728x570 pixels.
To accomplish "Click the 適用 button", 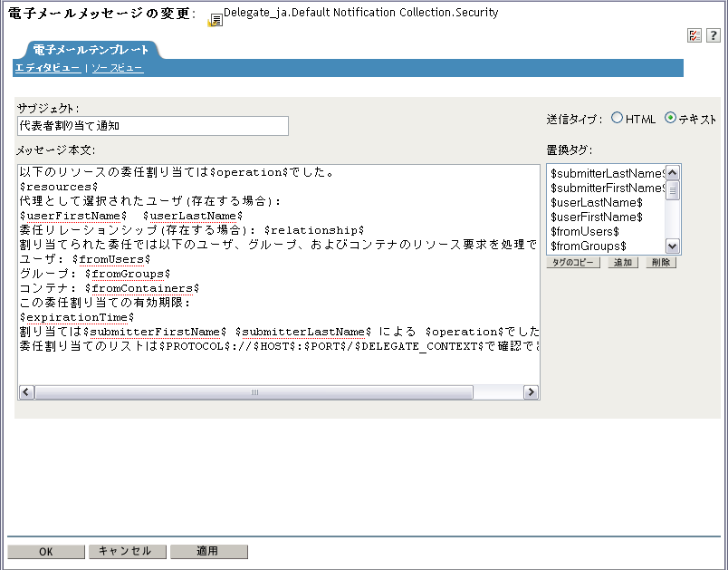I will [x=209, y=551].
